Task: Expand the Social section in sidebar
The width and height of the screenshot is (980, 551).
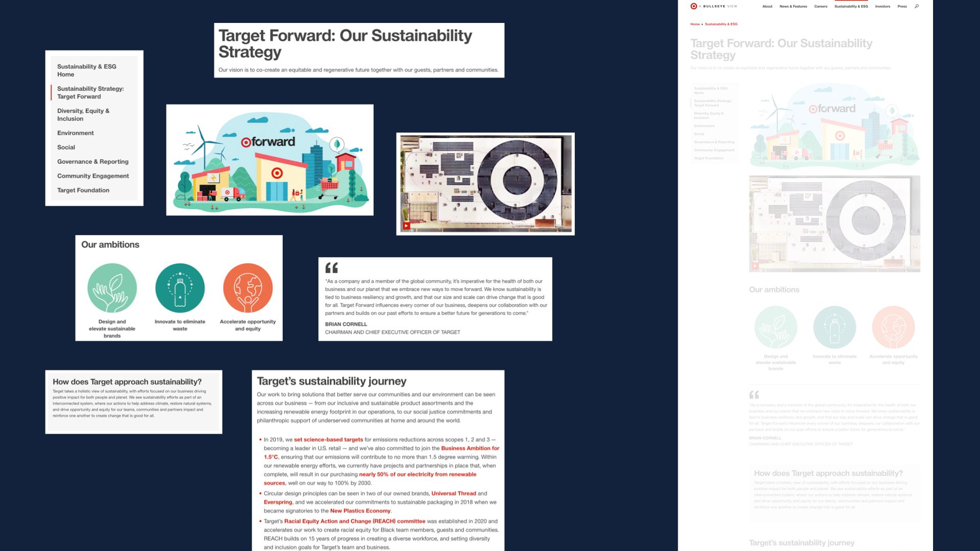Action: [67, 146]
